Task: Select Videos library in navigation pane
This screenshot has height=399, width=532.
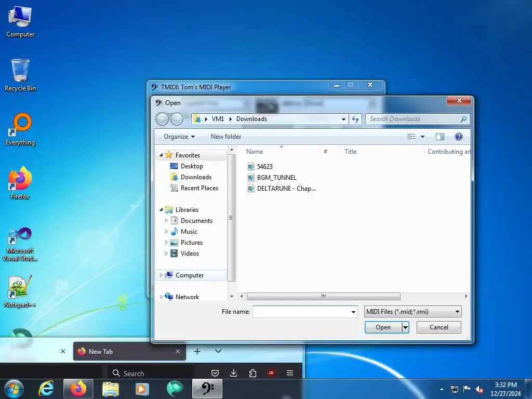Action: point(190,254)
